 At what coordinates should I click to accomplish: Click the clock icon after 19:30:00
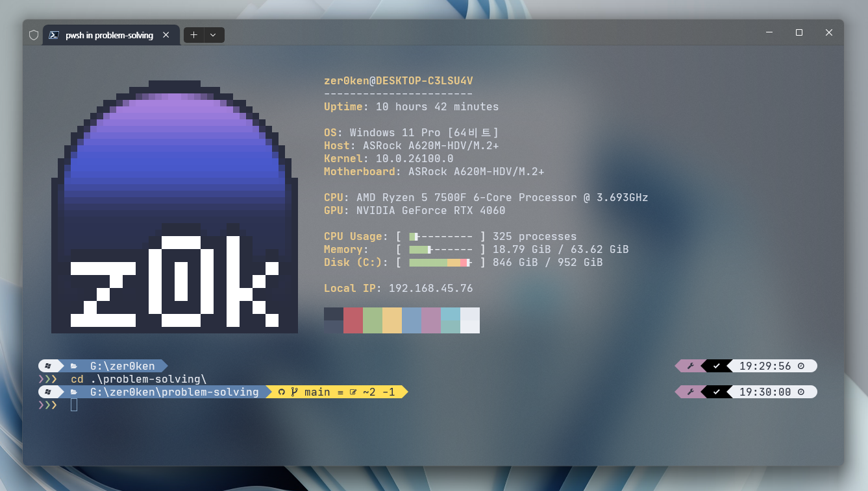[801, 392]
